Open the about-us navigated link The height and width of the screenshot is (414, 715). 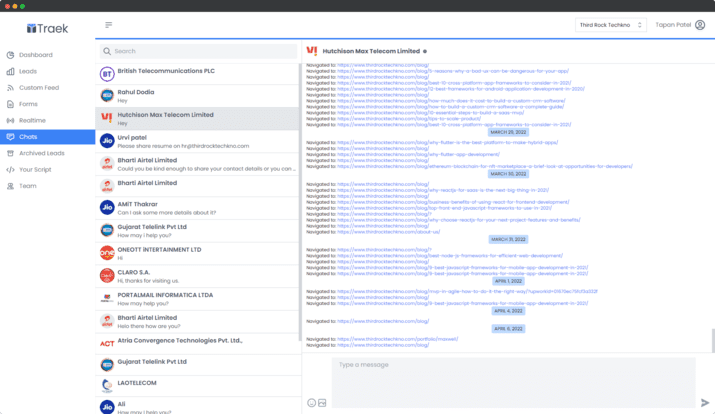389,232
